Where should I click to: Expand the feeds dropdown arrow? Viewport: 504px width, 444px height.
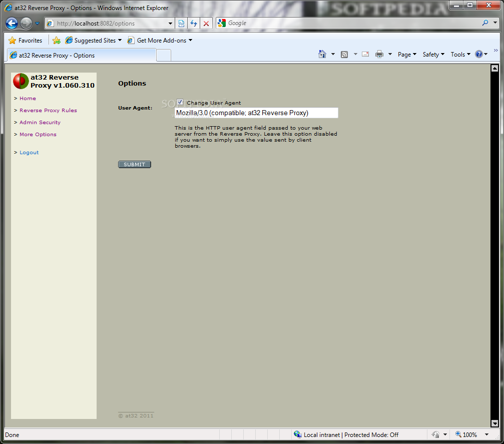point(355,55)
